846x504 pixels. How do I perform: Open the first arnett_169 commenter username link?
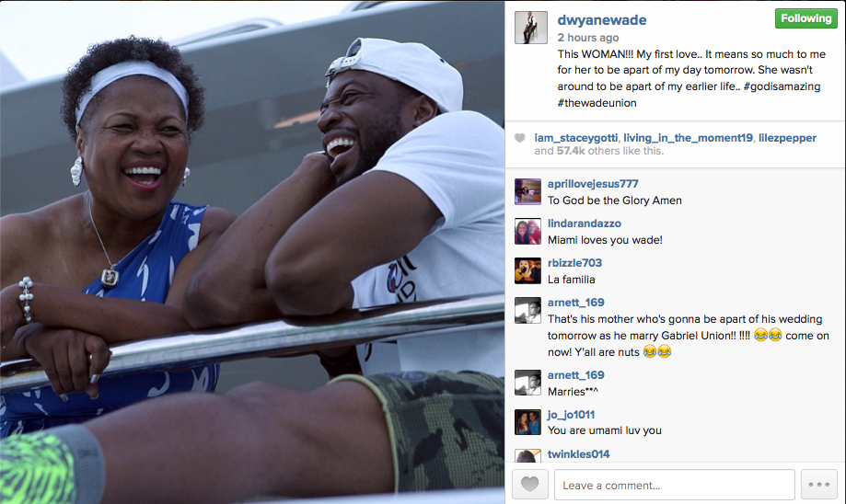click(575, 303)
